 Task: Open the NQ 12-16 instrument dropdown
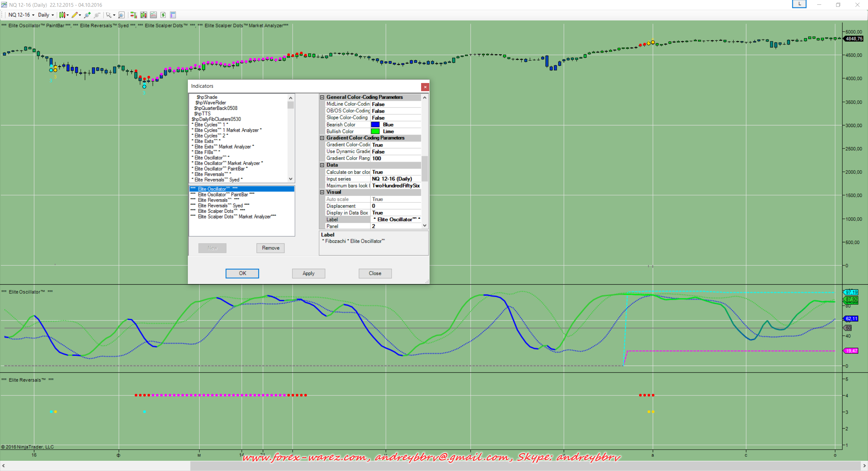point(21,15)
